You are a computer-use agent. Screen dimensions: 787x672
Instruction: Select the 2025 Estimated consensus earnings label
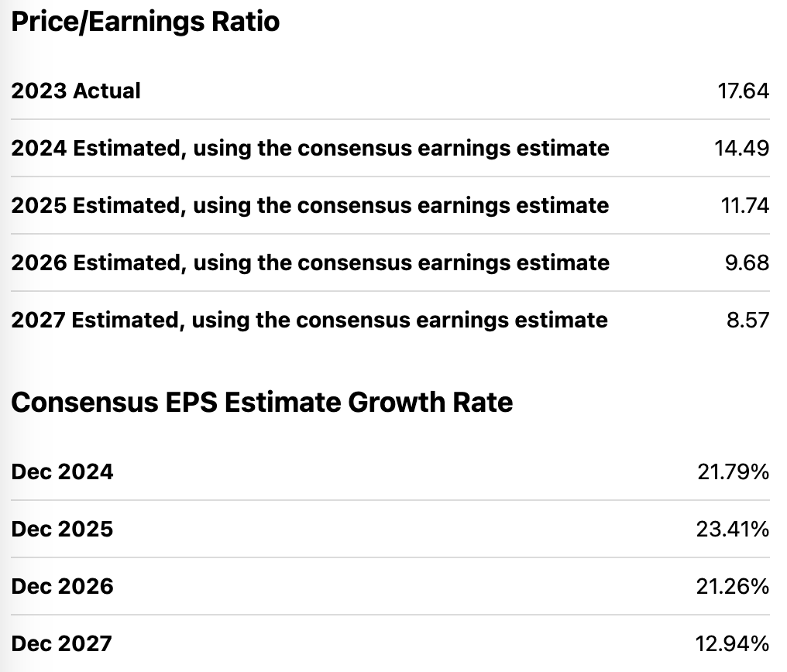coord(310,205)
